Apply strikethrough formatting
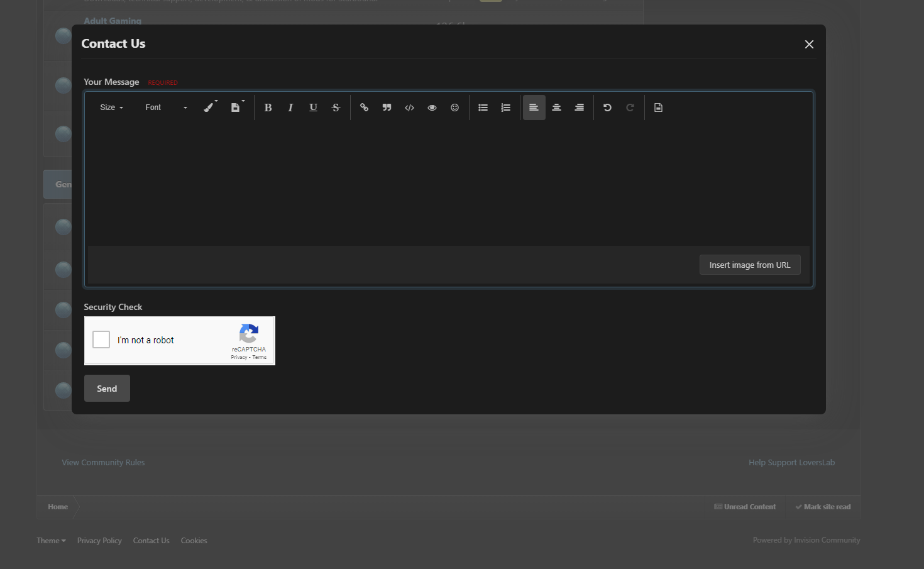Viewport: 924px width, 569px height. [336, 108]
